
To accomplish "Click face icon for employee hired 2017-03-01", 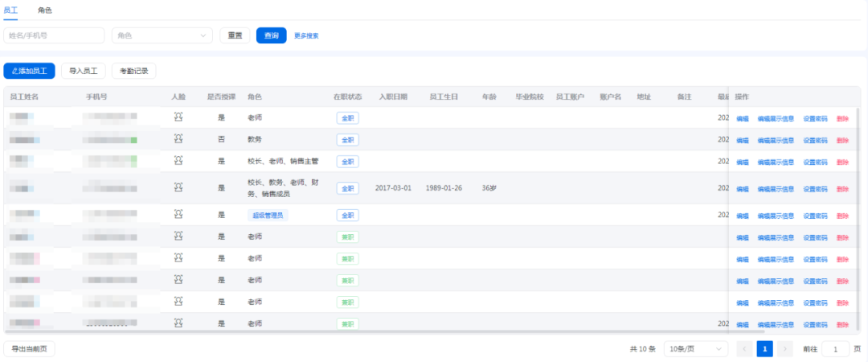I will tap(178, 188).
